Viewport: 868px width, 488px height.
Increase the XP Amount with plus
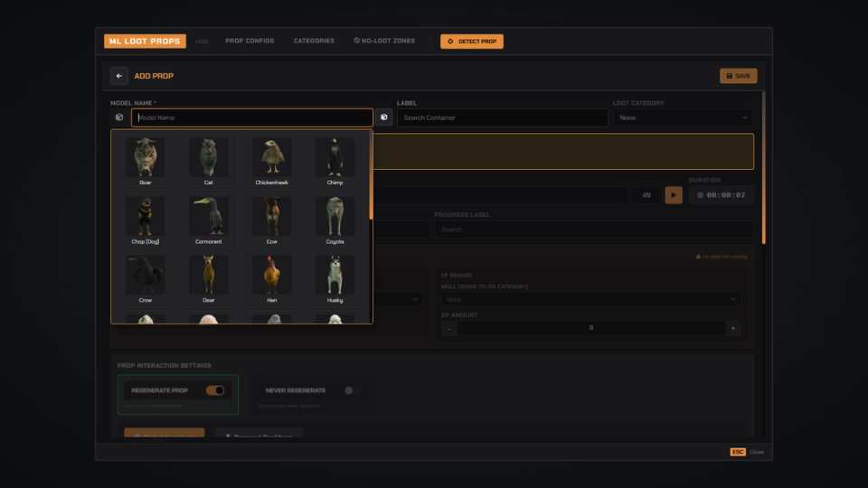(x=733, y=328)
